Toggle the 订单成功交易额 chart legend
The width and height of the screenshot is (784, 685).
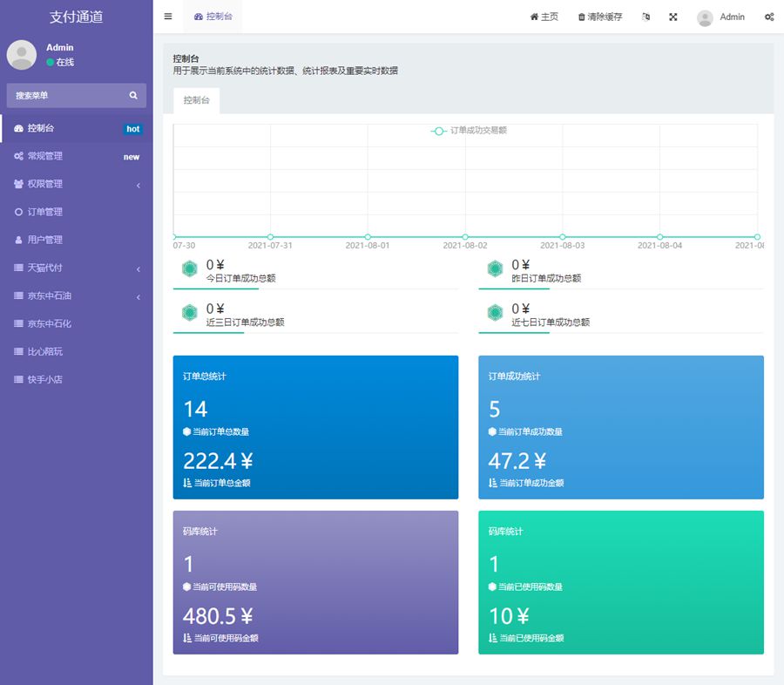[470, 131]
